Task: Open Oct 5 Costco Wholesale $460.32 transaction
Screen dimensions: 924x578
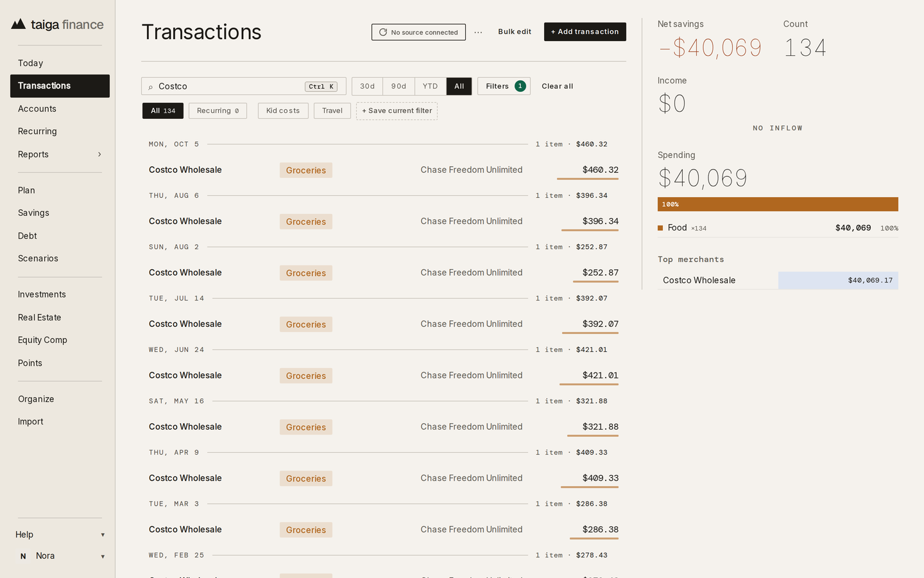Action: (384, 170)
